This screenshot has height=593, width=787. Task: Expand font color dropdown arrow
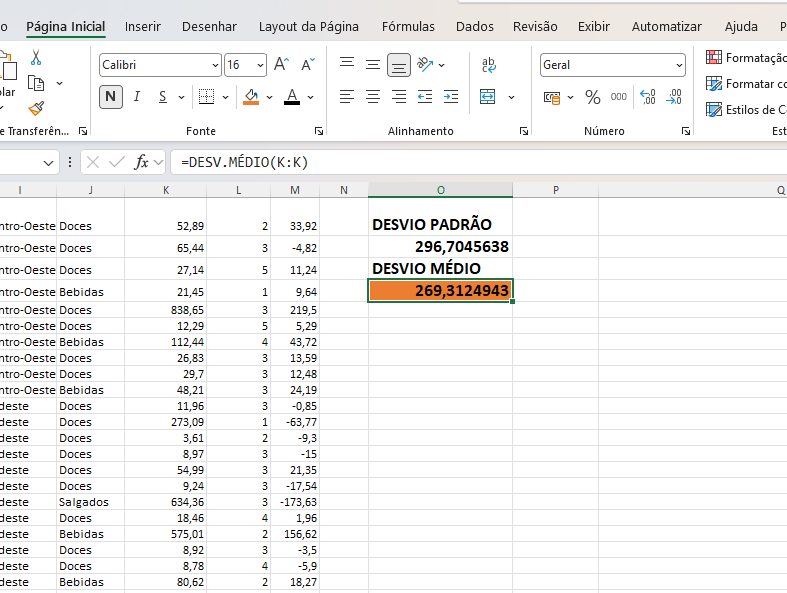[x=311, y=97]
